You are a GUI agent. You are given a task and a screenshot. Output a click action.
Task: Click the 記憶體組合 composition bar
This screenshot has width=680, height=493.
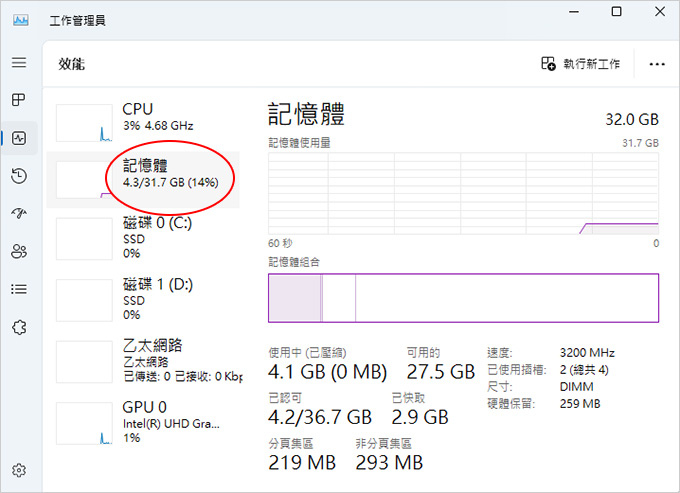463,298
